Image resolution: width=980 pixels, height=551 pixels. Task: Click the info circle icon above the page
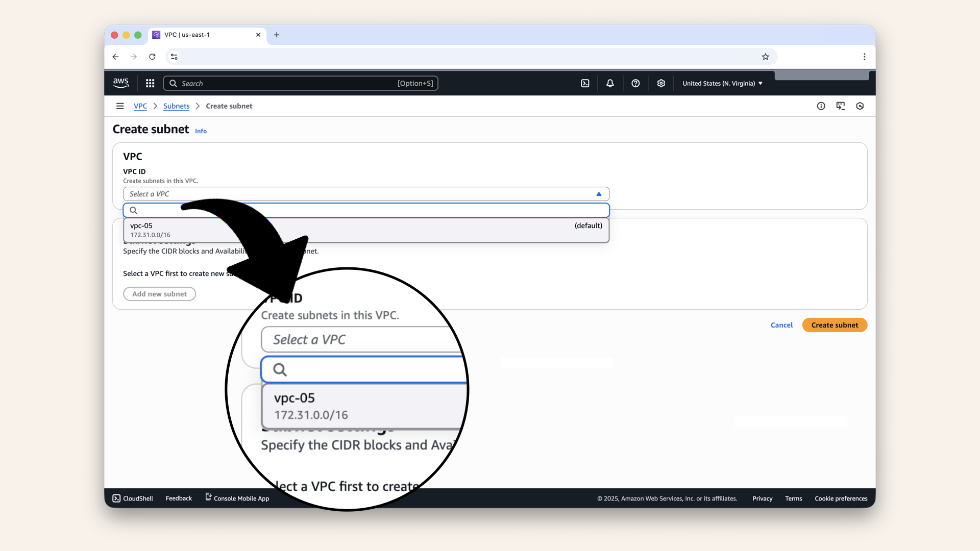(x=821, y=106)
